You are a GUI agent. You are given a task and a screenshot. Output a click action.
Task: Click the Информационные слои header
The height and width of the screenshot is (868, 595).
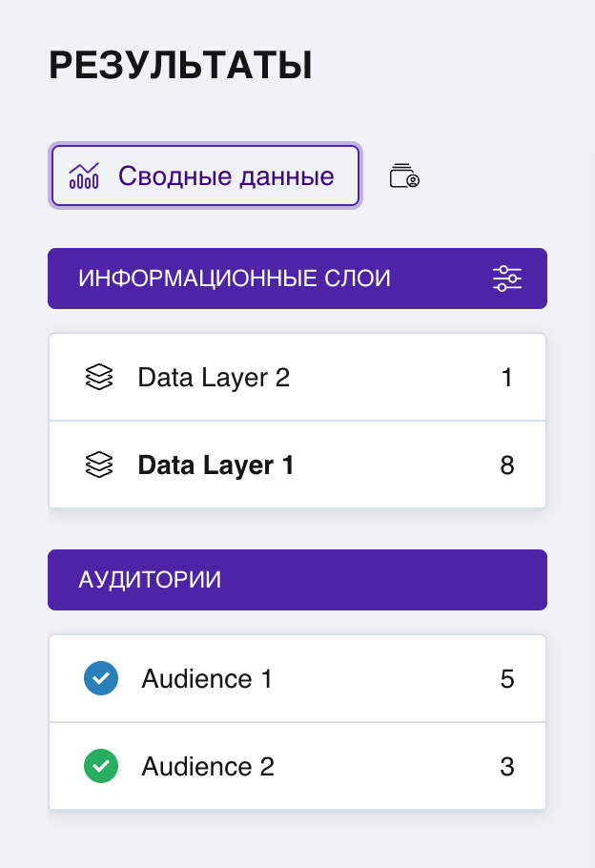coord(297,279)
